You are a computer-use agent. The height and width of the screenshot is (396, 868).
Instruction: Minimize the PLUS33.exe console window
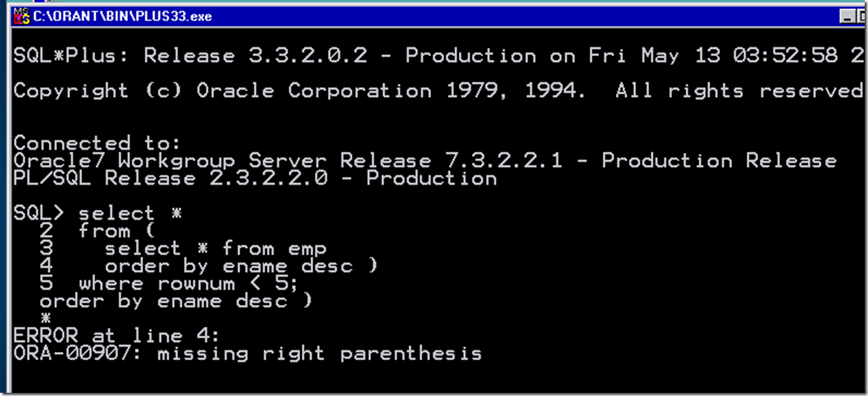tap(846, 15)
